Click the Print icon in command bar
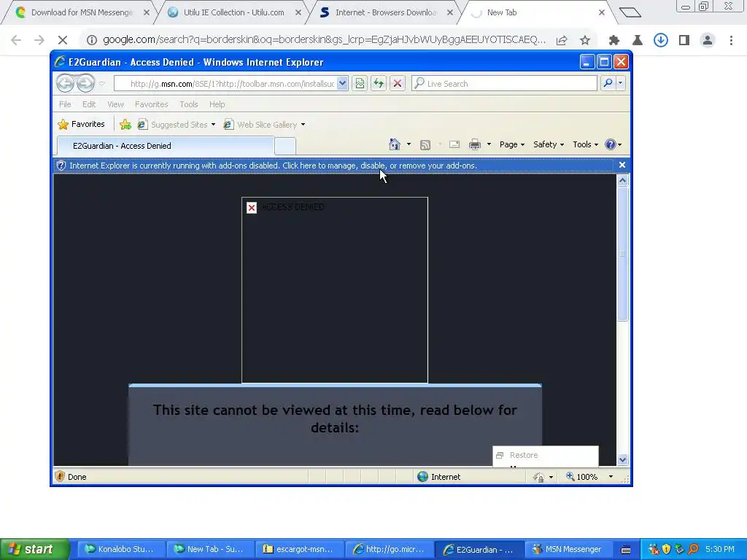The height and width of the screenshot is (560, 747). pyautogui.click(x=474, y=144)
